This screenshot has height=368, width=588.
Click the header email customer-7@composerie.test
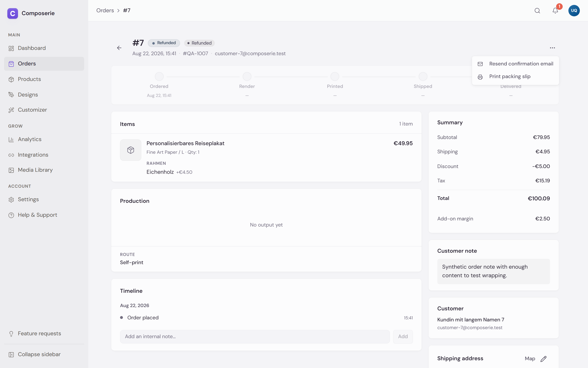[x=250, y=54]
